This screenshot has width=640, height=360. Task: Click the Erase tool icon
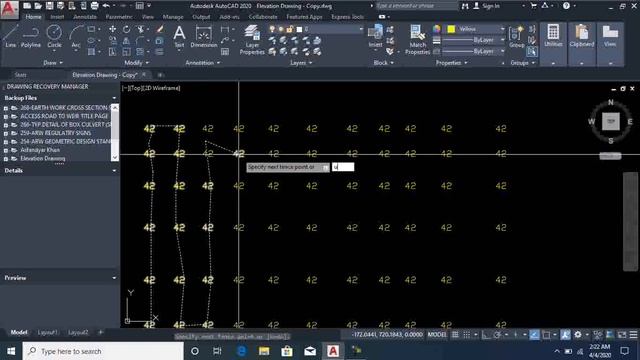coord(160,29)
